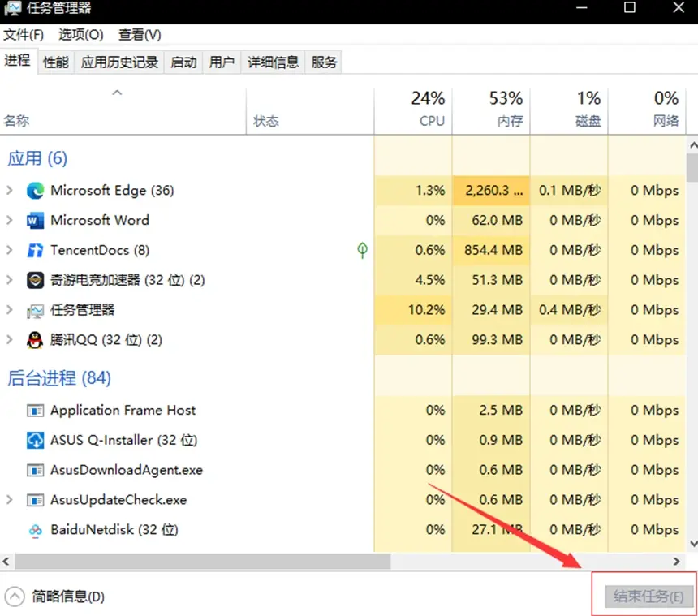Click the TencentDocs memory value 854.4 MB

(493, 250)
